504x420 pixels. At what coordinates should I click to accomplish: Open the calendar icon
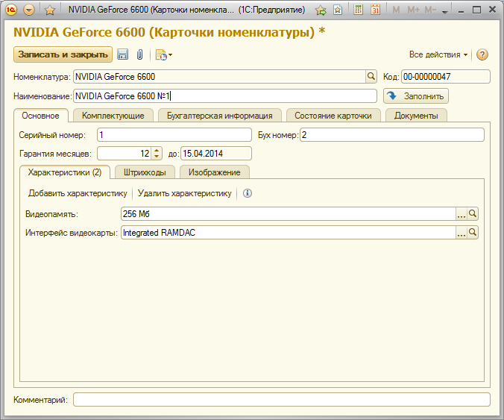pos(375,10)
